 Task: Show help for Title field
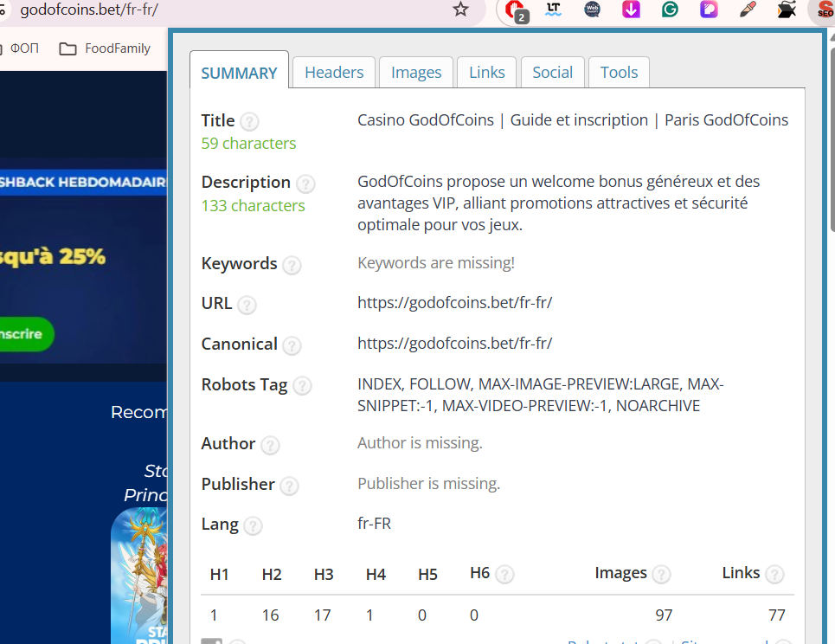click(249, 122)
